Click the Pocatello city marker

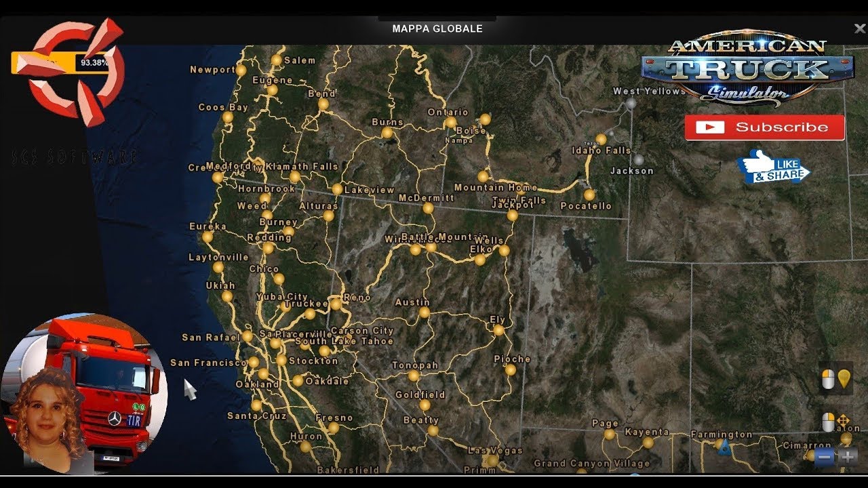[x=589, y=195]
